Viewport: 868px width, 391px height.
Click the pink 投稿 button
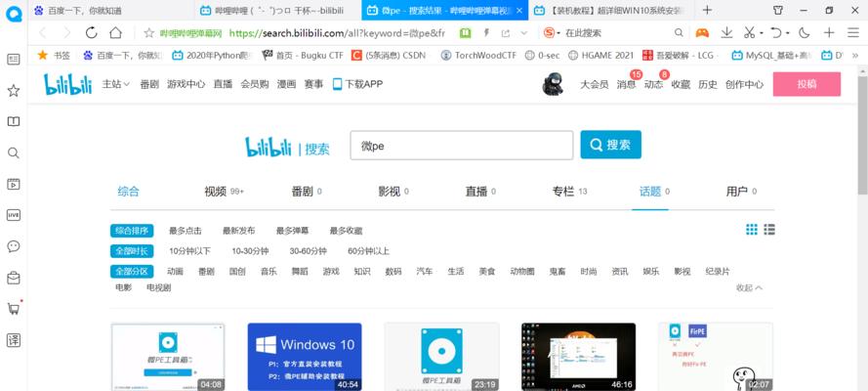click(x=806, y=84)
